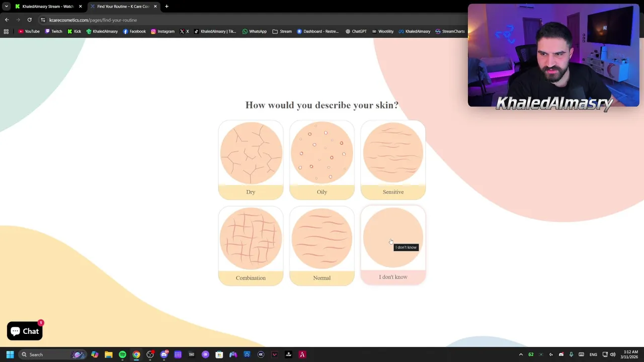The height and width of the screenshot is (362, 644).
Task: Open Microsoft Store from the taskbar
Action: (219, 354)
